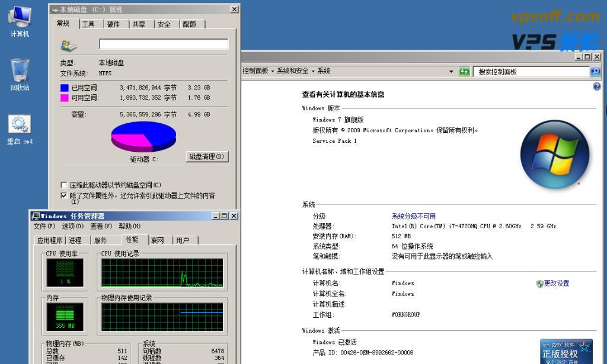Viewport: 607px width, 364px height.
Task: Click the 物理内存使用记录 history graph
Action: 162,317
